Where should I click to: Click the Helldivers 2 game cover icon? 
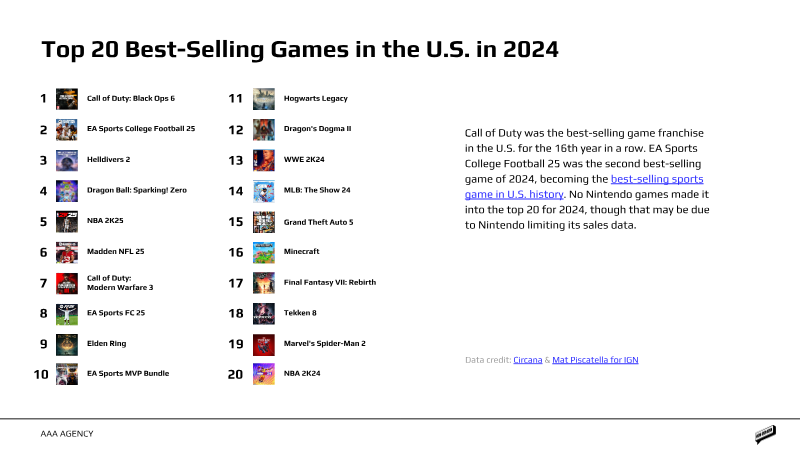point(67,160)
